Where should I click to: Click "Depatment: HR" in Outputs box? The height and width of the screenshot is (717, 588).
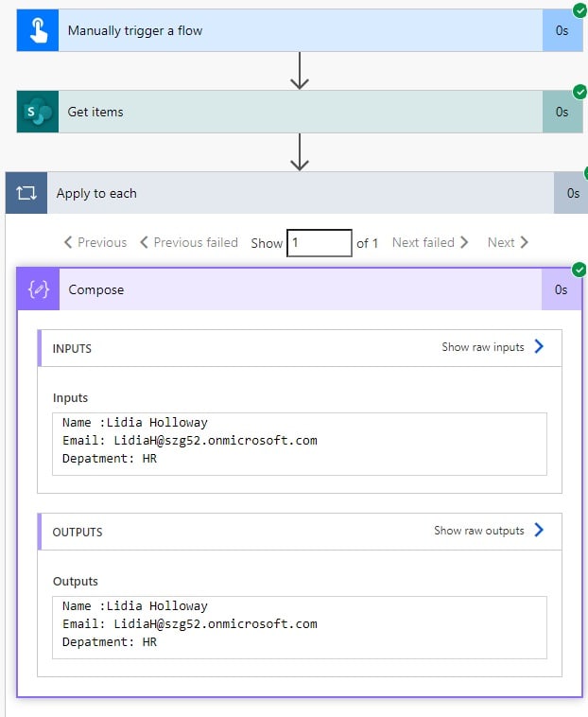[x=110, y=642]
